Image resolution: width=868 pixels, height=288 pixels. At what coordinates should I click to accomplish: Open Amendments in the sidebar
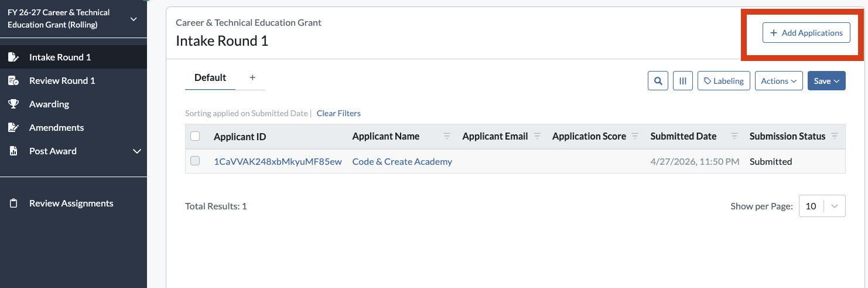tap(73, 127)
